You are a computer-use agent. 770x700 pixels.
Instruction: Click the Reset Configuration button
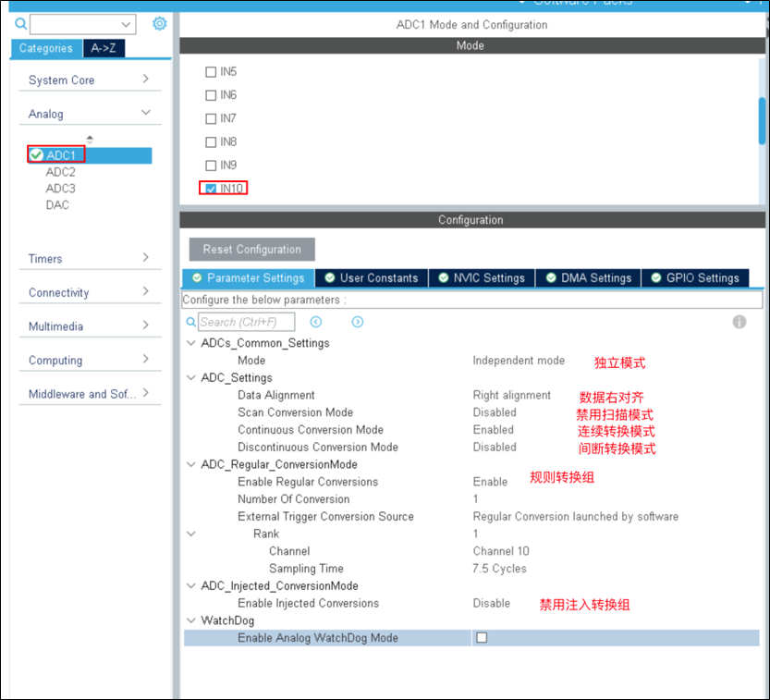(251, 250)
